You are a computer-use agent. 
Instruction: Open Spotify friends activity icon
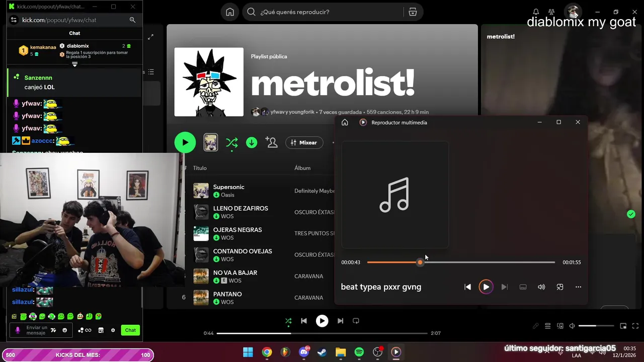[551, 12]
